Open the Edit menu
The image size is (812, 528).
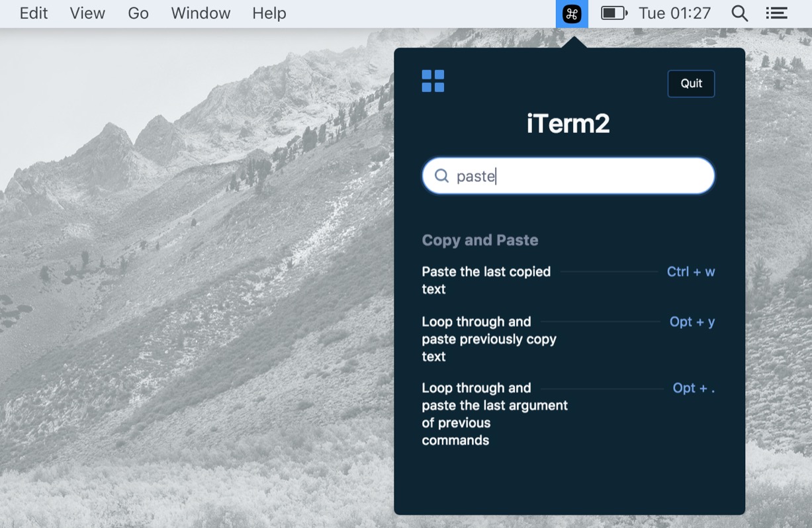34,13
